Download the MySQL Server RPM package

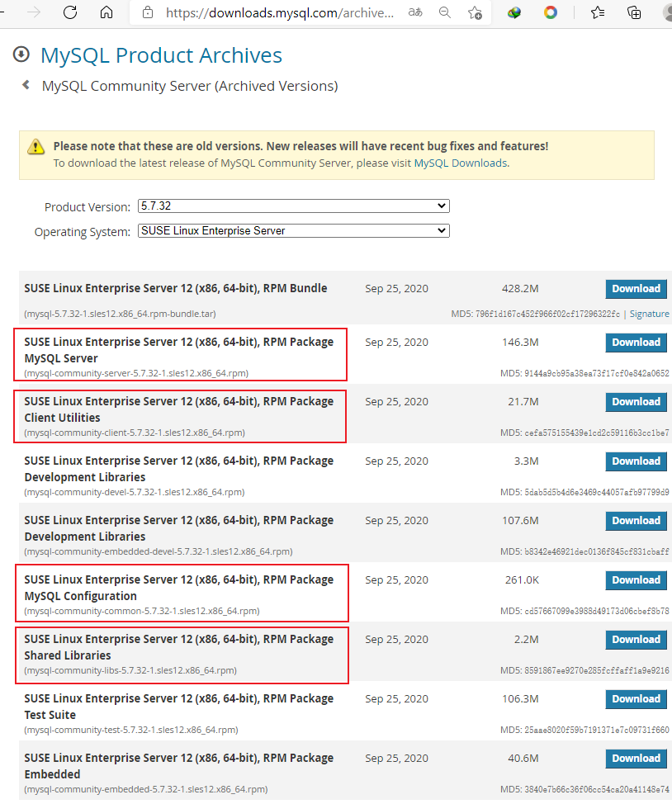tap(636, 343)
